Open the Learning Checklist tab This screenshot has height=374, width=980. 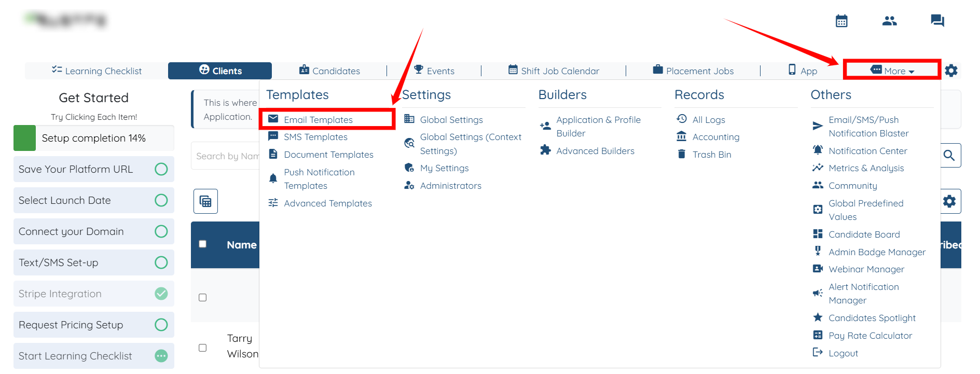point(96,71)
